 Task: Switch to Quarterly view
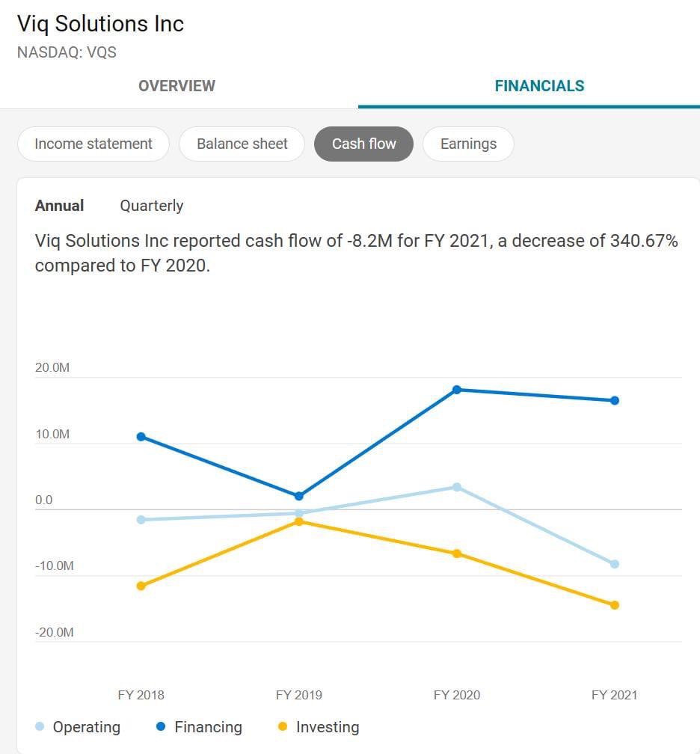[151, 206]
